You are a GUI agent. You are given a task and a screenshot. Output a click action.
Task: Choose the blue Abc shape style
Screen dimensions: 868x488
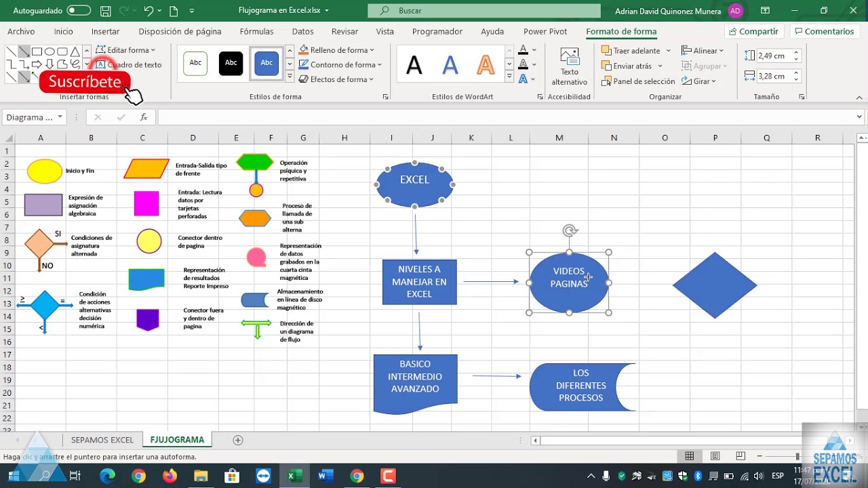[267, 63]
